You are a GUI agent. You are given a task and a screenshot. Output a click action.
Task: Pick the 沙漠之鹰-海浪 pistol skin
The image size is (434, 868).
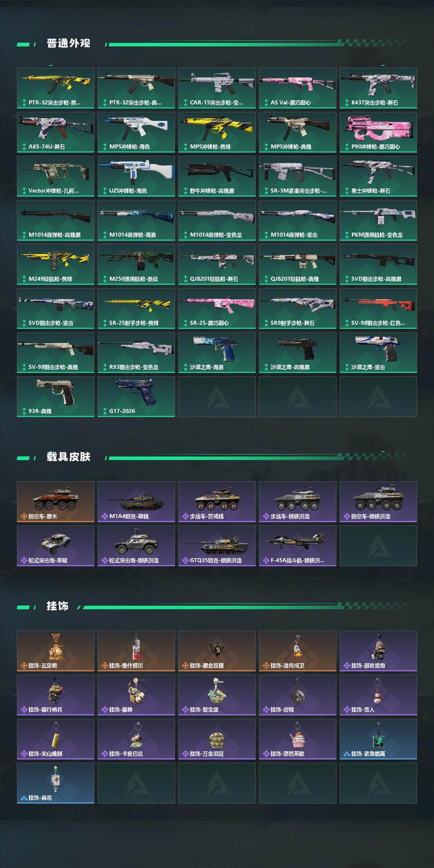(217, 353)
